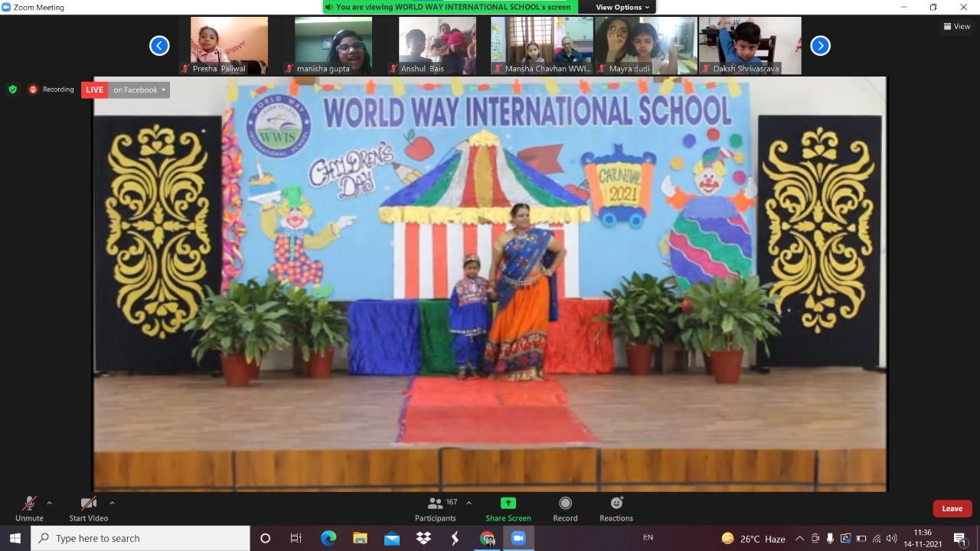This screenshot has width=980, height=551.
Task: Open the Mail app on the taskbar
Action: (392, 539)
